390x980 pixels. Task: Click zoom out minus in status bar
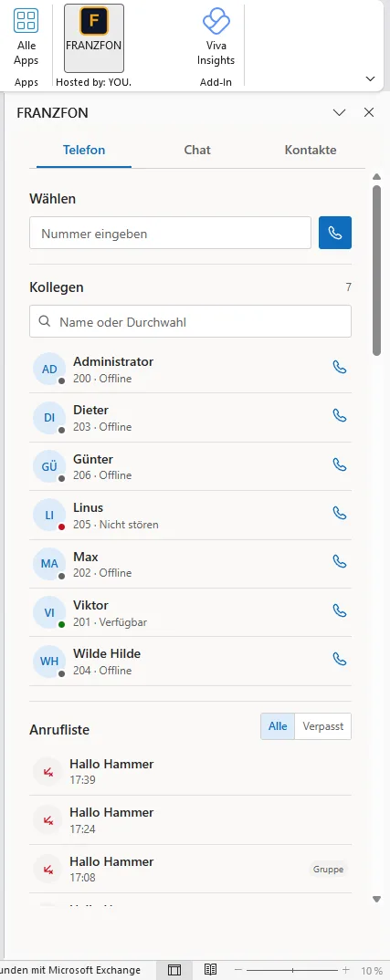click(x=237, y=970)
